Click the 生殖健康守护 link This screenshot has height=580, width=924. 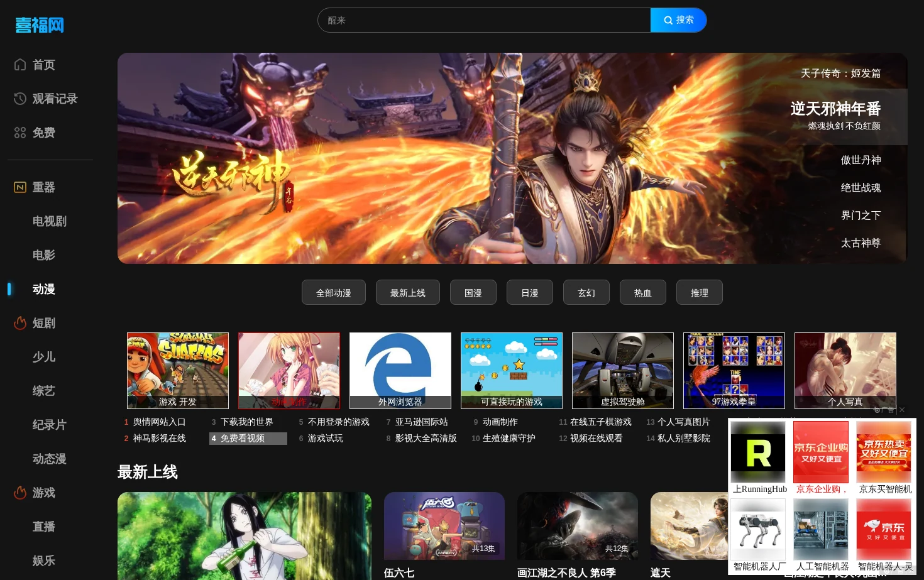pyautogui.click(x=509, y=439)
